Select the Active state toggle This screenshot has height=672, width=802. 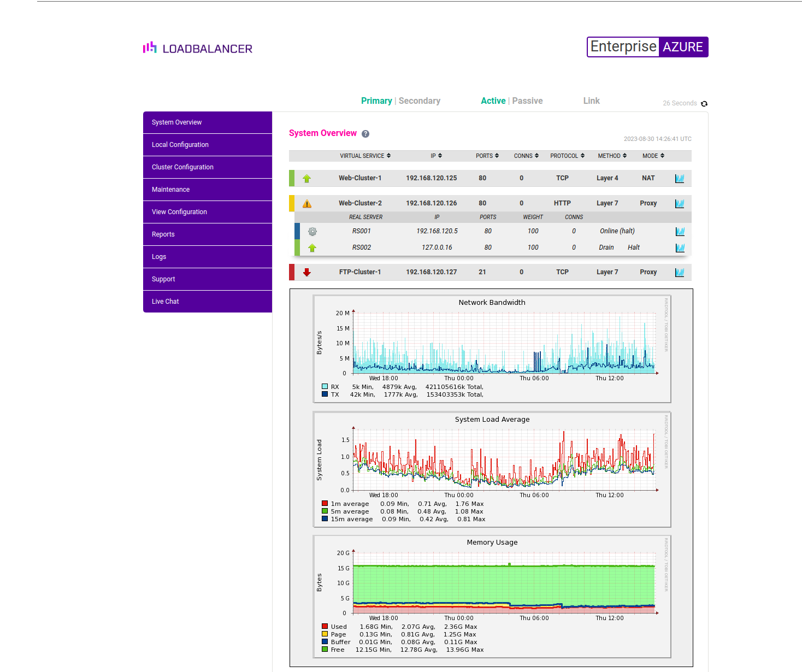[x=493, y=101]
